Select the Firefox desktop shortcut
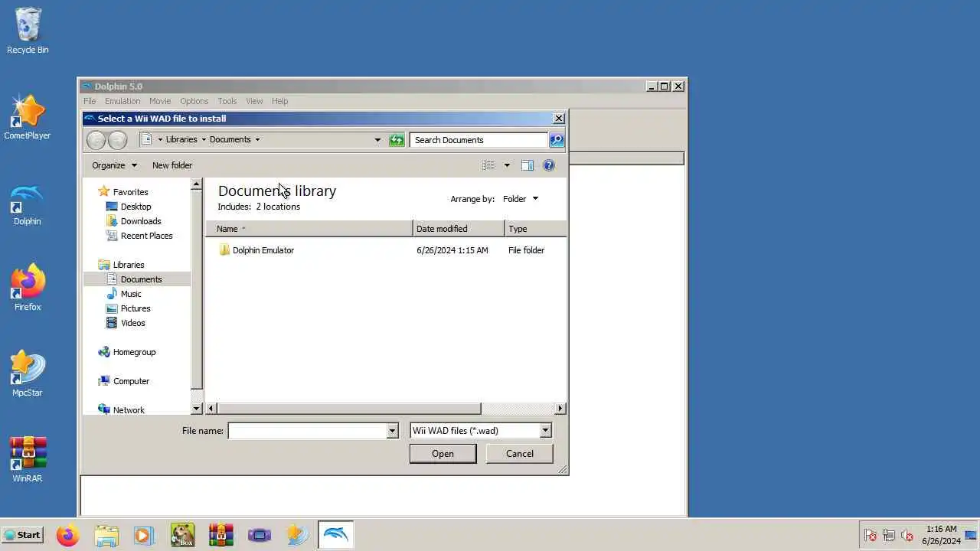Screen dimensions: 980x551 pyautogui.click(x=28, y=289)
